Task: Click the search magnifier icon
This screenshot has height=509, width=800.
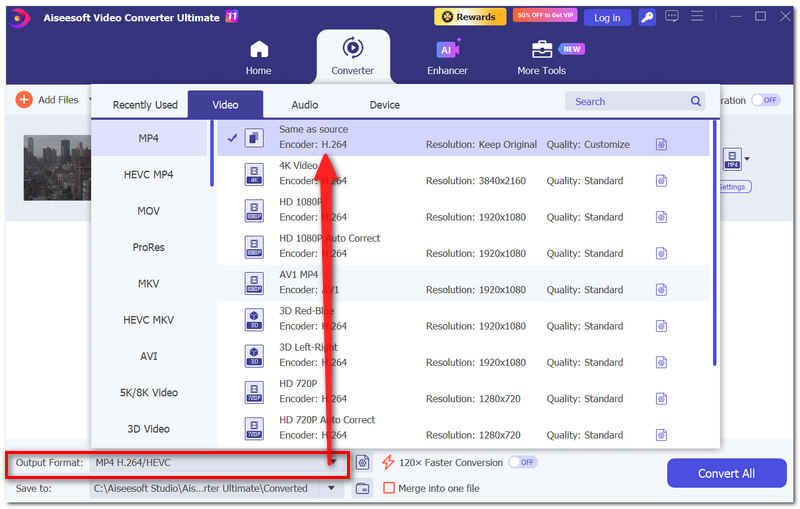Action: (695, 101)
